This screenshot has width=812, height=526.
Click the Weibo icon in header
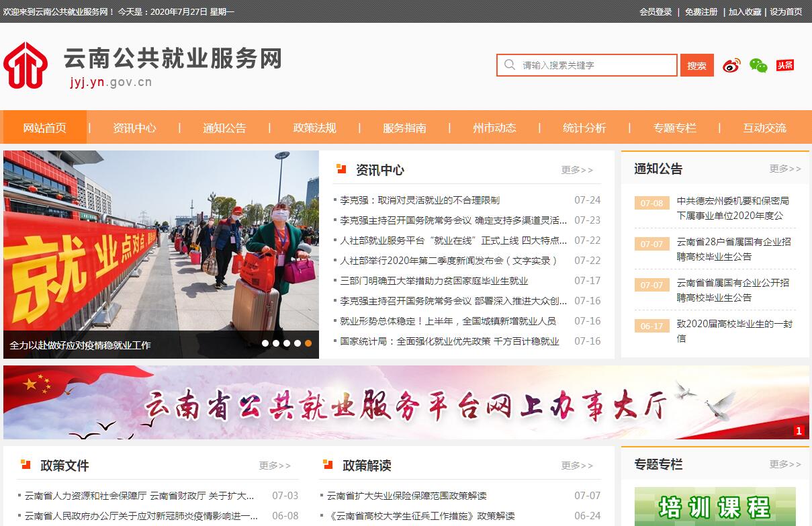click(x=731, y=65)
